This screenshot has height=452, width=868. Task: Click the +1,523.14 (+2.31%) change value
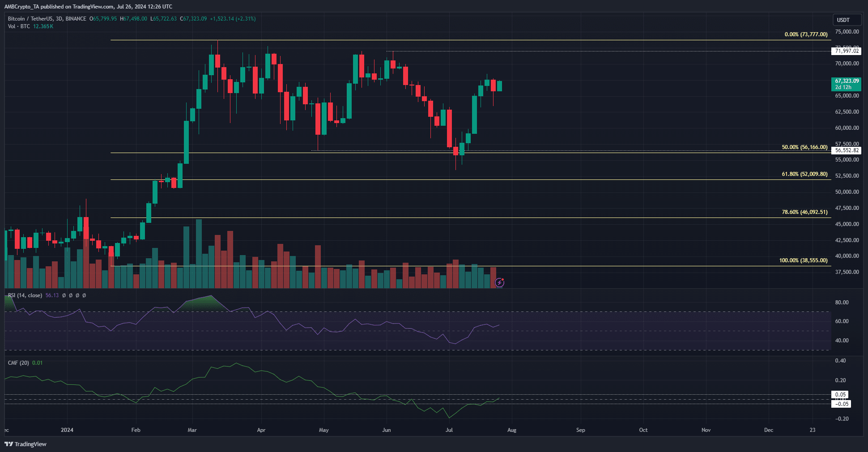tap(233, 19)
